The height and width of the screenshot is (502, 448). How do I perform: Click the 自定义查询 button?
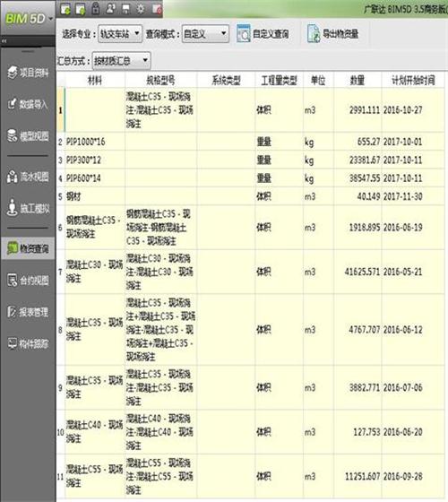263,34
